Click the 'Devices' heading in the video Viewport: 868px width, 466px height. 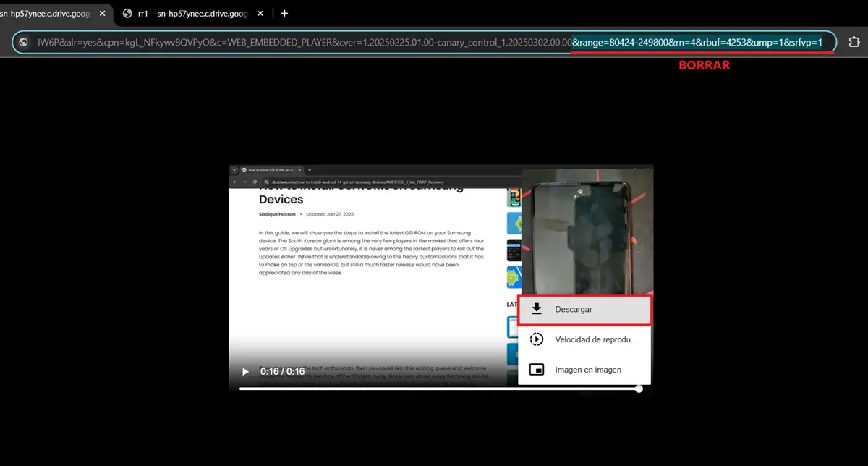281,199
